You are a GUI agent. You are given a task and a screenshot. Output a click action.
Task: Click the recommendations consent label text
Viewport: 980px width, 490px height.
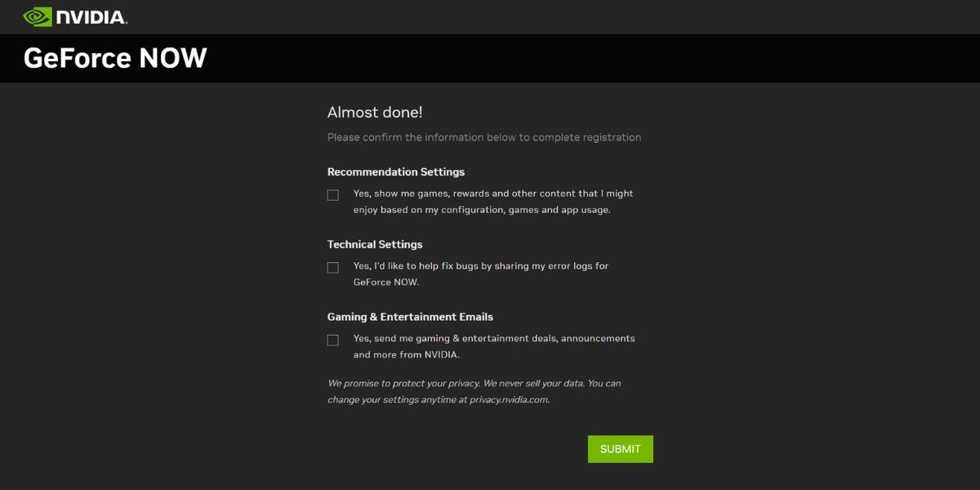click(x=493, y=201)
